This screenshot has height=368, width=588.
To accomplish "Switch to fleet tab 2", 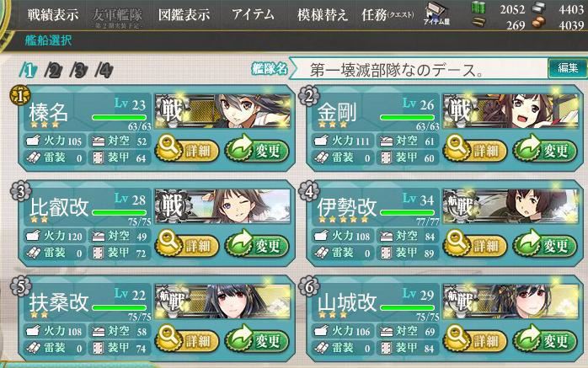I will [53, 70].
